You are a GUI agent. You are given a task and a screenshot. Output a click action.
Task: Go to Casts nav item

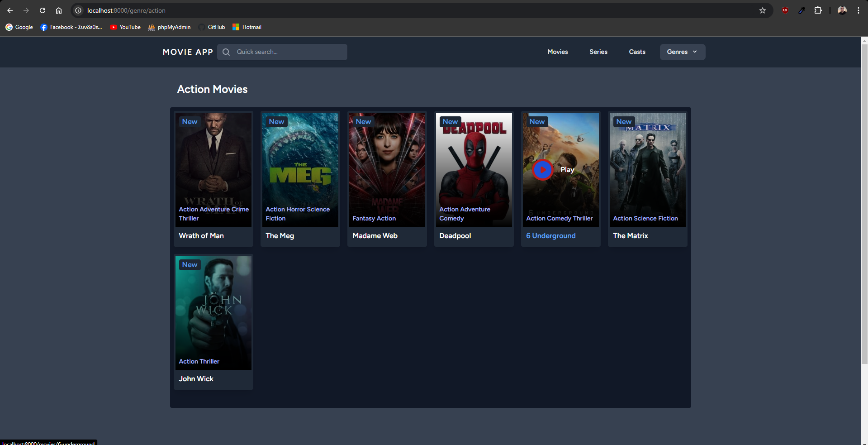pyautogui.click(x=637, y=52)
